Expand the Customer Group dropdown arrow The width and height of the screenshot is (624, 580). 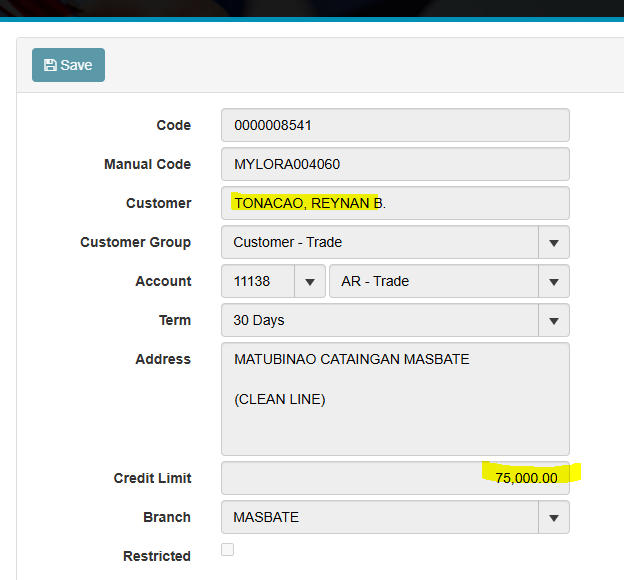pyautogui.click(x=553, y=242)
